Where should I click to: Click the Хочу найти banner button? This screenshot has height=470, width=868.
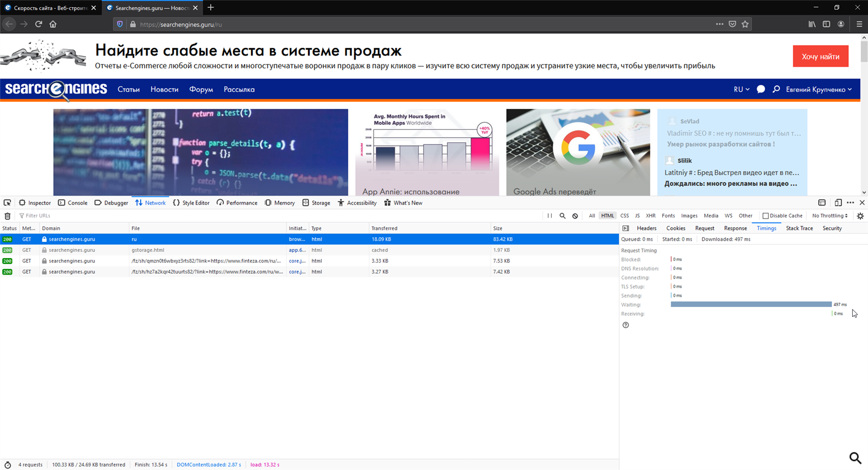pos(821,56)
